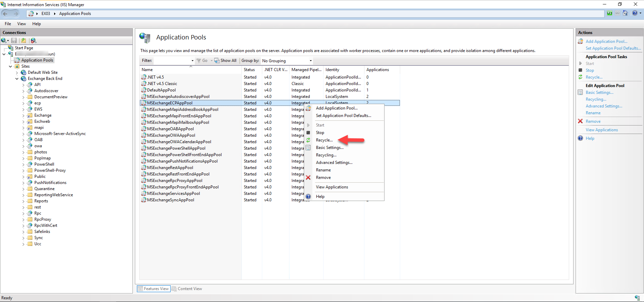Click the home icon in address bar
The width and height of the screenshot is (644, 302).
click(x=625, y=13)
